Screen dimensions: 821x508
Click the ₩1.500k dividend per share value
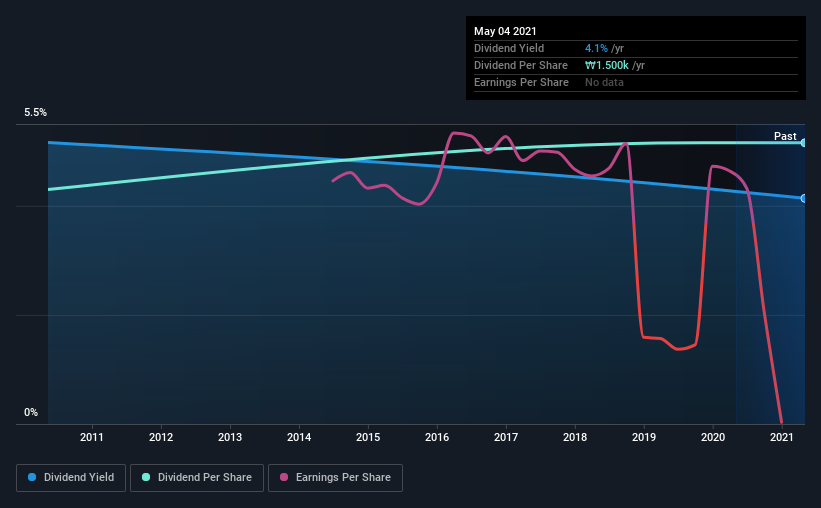pos(606,65)
